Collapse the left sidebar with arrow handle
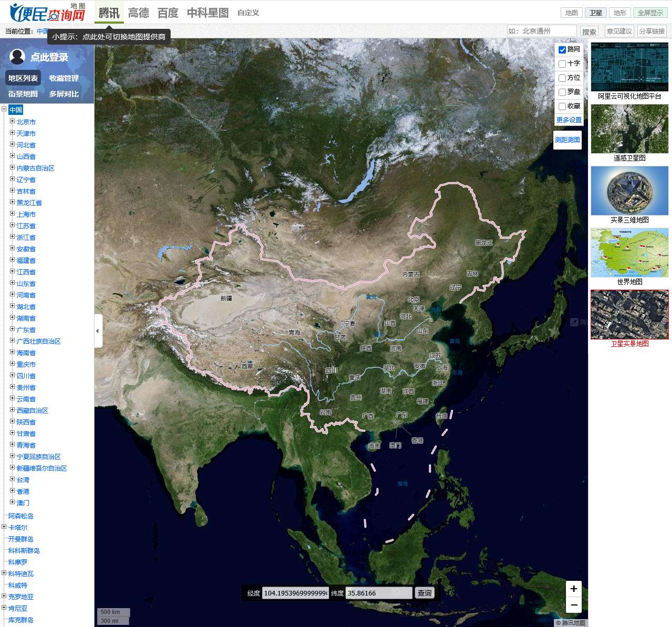Image resolution: width=672 pixels, height=627 pixels. click(98, 331)
